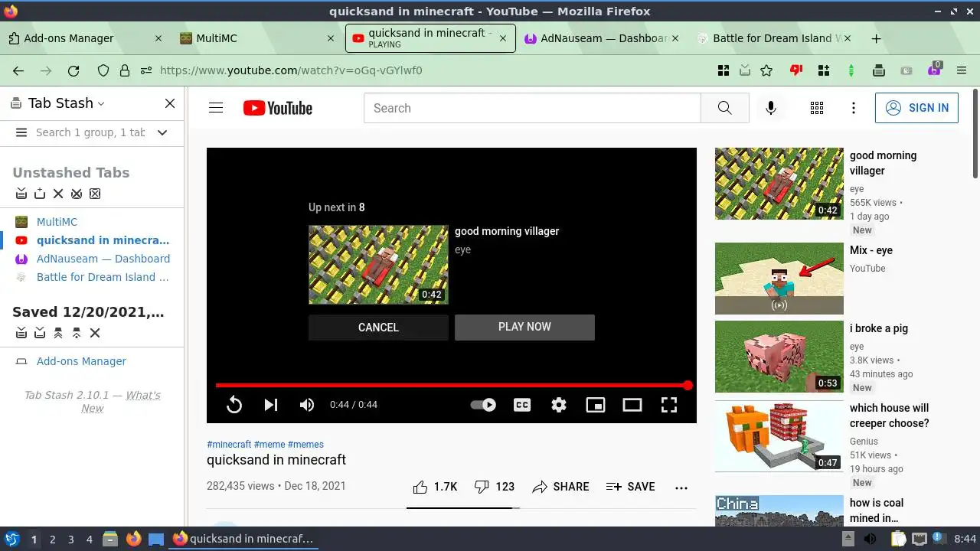Click the Return YouTube Dislike extension icon
980x551 pixels.
796,70
